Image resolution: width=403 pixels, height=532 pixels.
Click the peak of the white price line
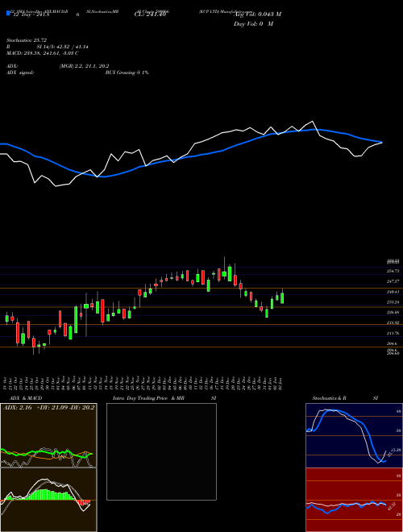[x=312, y=121]
